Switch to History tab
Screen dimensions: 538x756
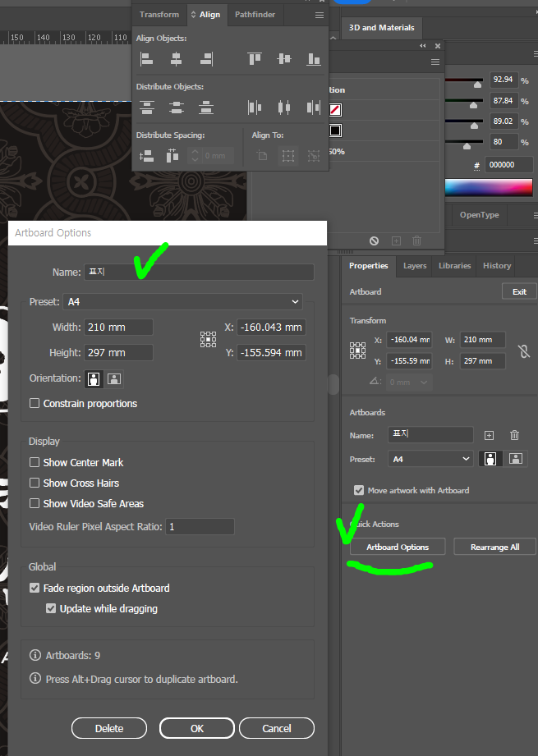click(497, 266)
